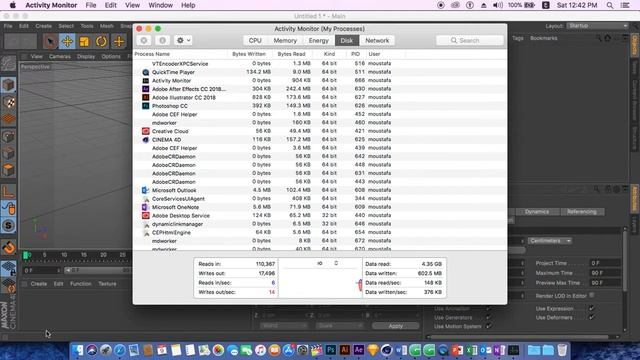Click the Dynamics tab button in Attributes

click(536, 211)
